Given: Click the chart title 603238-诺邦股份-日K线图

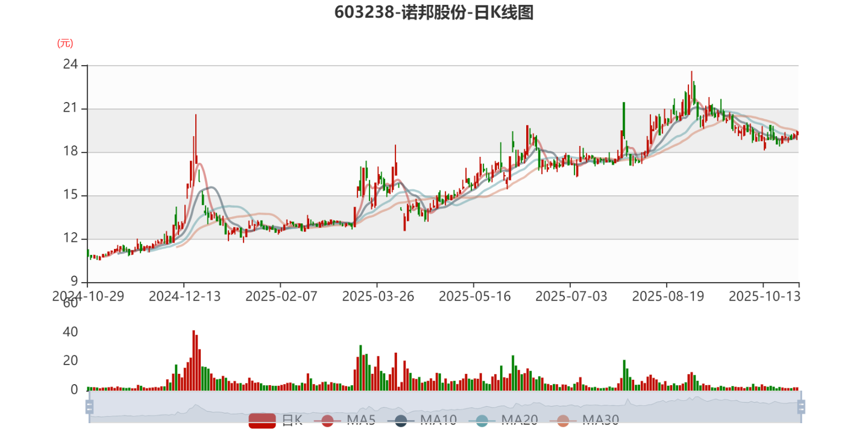Looking at the screenshot, I should (434, 12).
